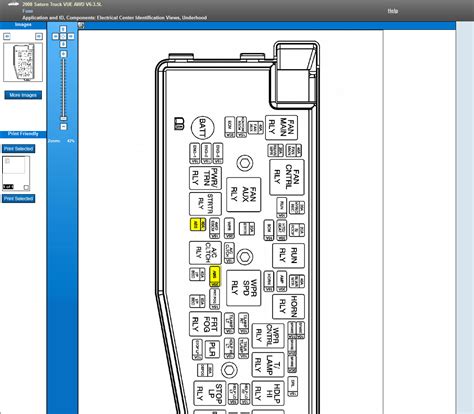Click the viewer corner icon above diagram

[x=81, y=25]
